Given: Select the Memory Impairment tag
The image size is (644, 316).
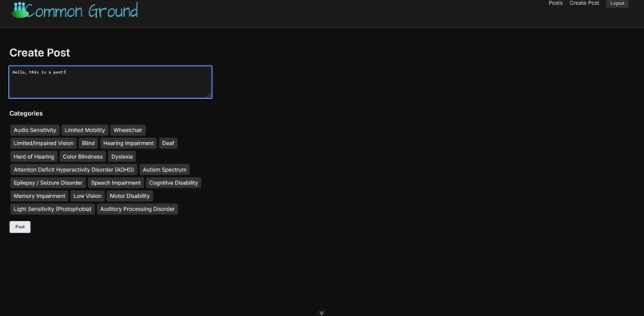Looking at the screenshot, I should [x=39, y=196].
